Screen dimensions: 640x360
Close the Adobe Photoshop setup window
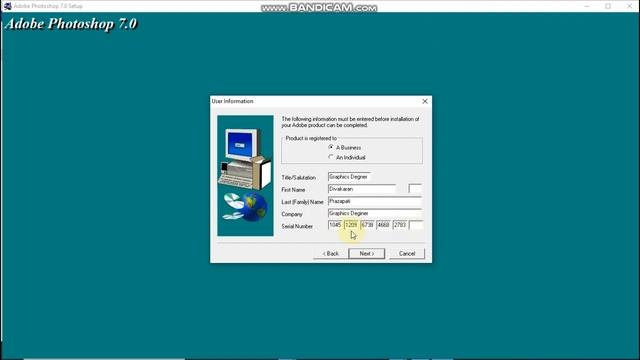(x=629, y=6)
